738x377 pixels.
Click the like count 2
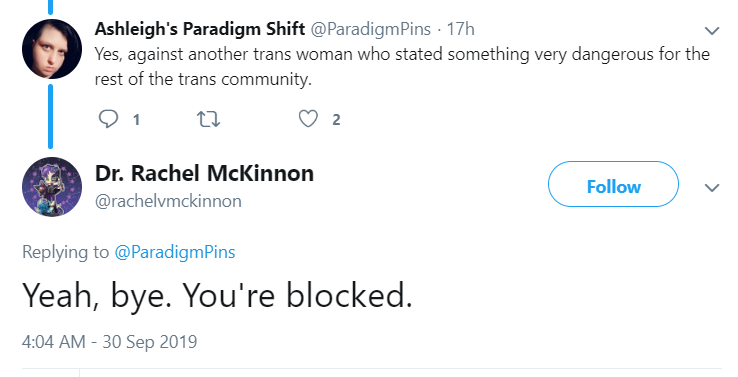[x=336, y=120]
